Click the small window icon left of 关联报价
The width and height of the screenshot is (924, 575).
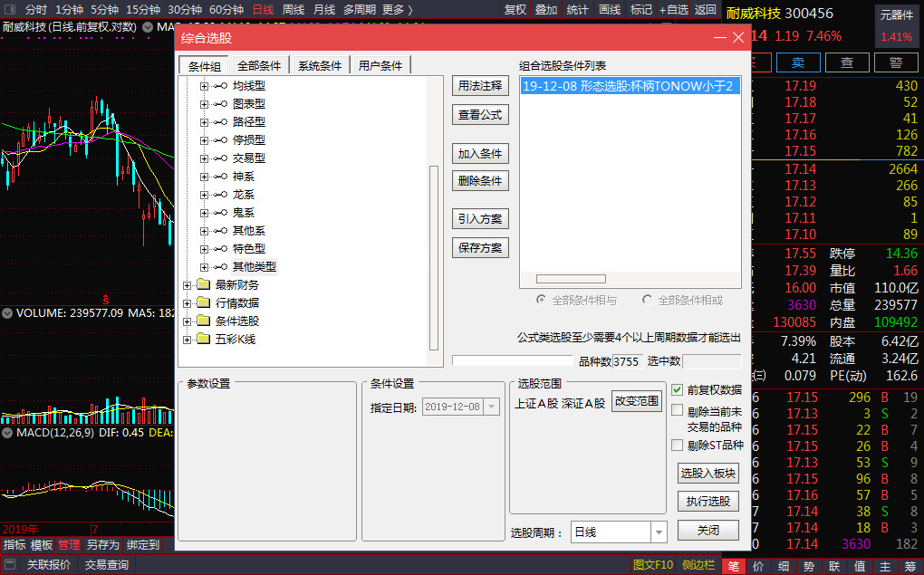9,565
